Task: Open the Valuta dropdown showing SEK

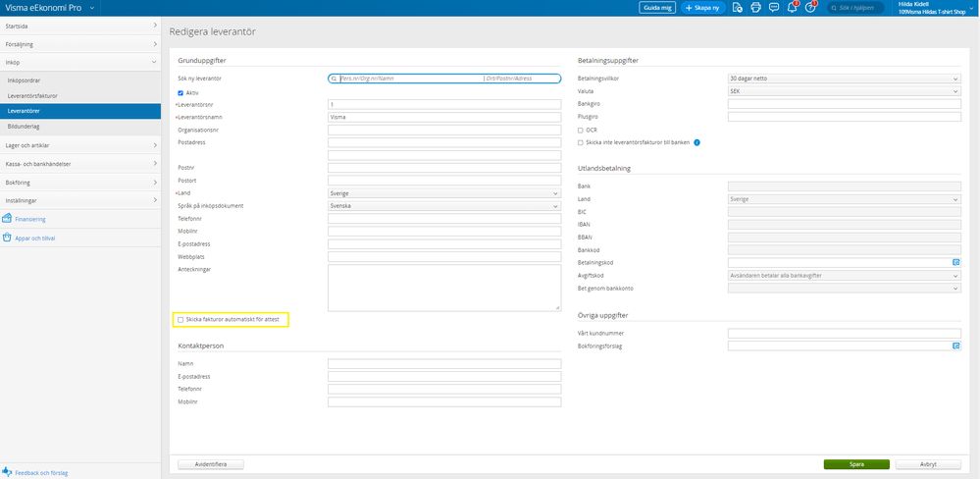Action: (x=844, y=91)
